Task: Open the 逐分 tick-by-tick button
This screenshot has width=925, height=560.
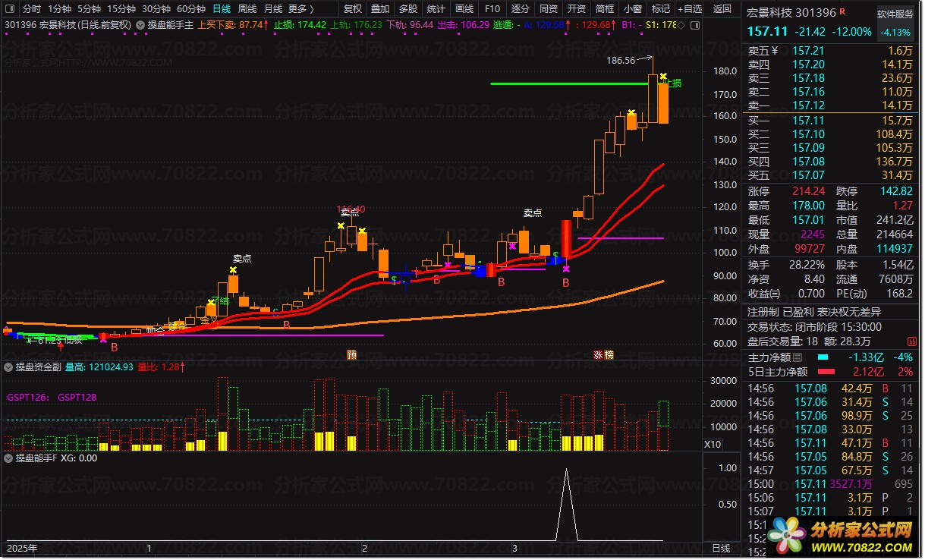Action: pyautogui.click(x=521, y=9)
